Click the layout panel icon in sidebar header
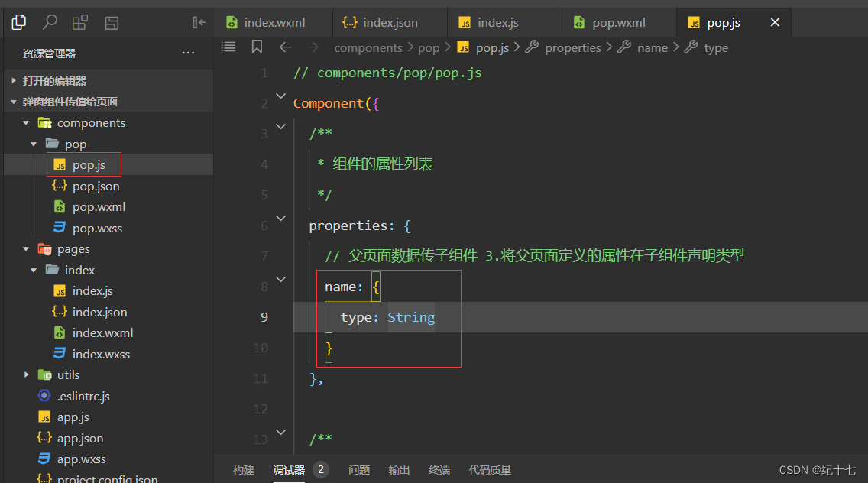Viewport: 868px width, 483px height. 112,23
